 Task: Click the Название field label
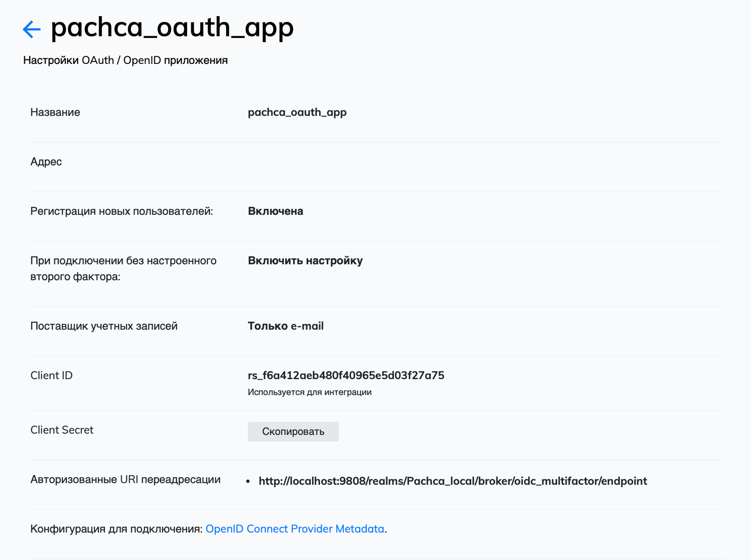pos(55,112)
